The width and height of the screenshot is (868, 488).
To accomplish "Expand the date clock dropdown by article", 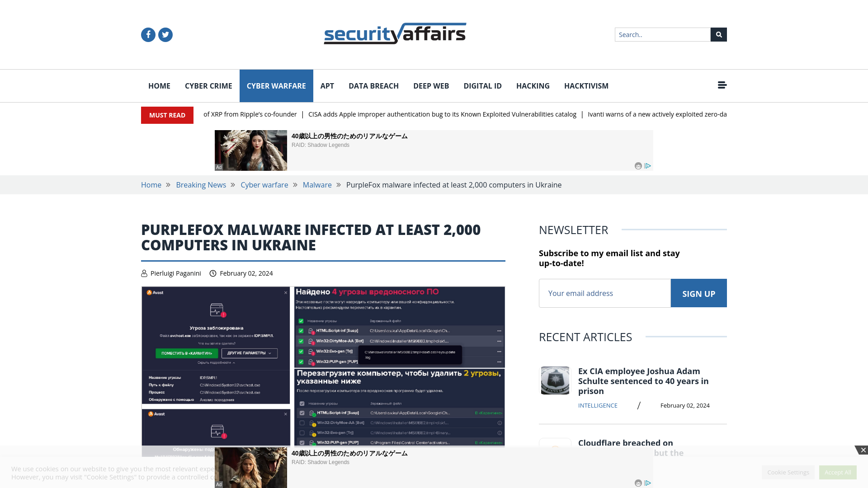I will click(x=213, y=273).
